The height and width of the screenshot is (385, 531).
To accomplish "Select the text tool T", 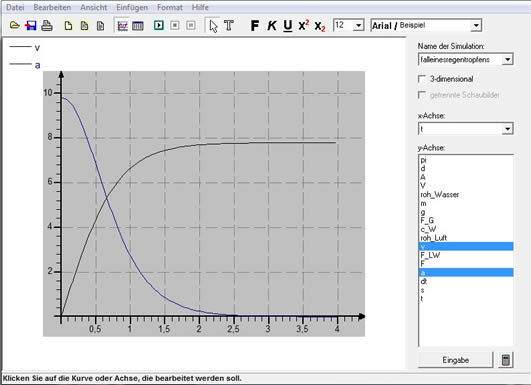I will (x=229, y=26).
